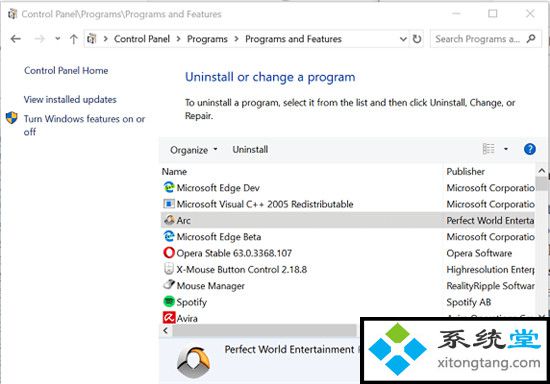Screen dimensions: 550x384
Task: Select Opera Stable 63.0.3368.107 text
Action: (234, 253)
